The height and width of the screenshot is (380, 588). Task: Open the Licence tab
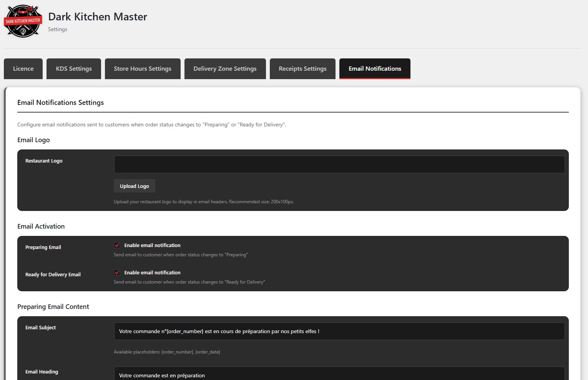23,69
